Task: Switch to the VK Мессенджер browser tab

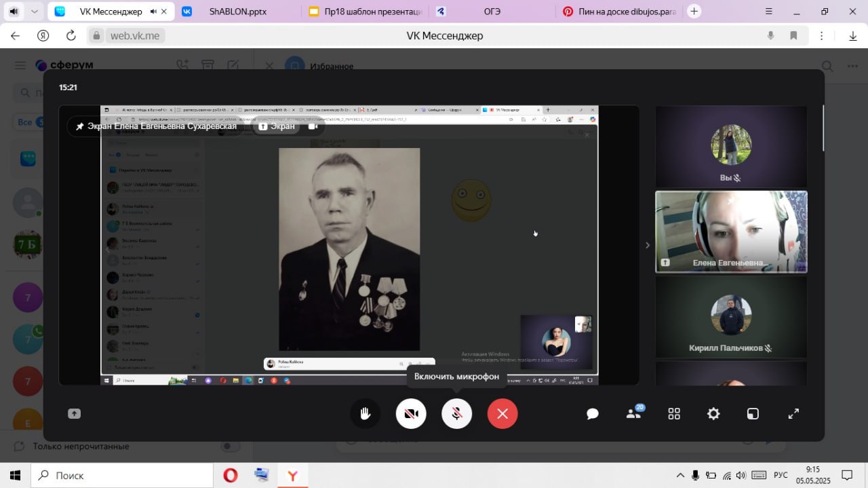Action: (x=111, y=12)
